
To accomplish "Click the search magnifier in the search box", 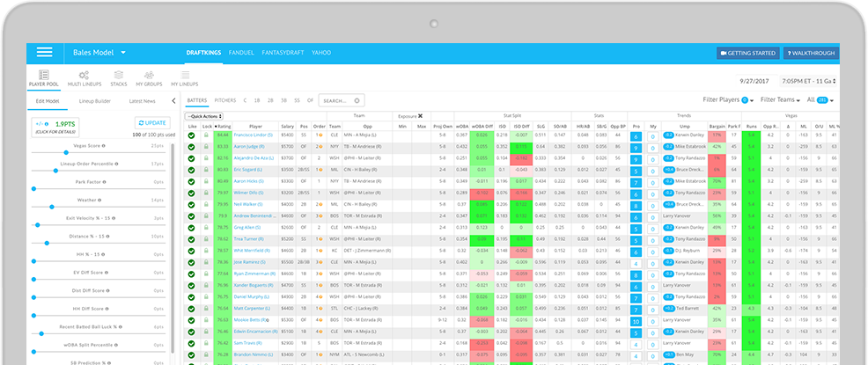I will coord(357,100).
